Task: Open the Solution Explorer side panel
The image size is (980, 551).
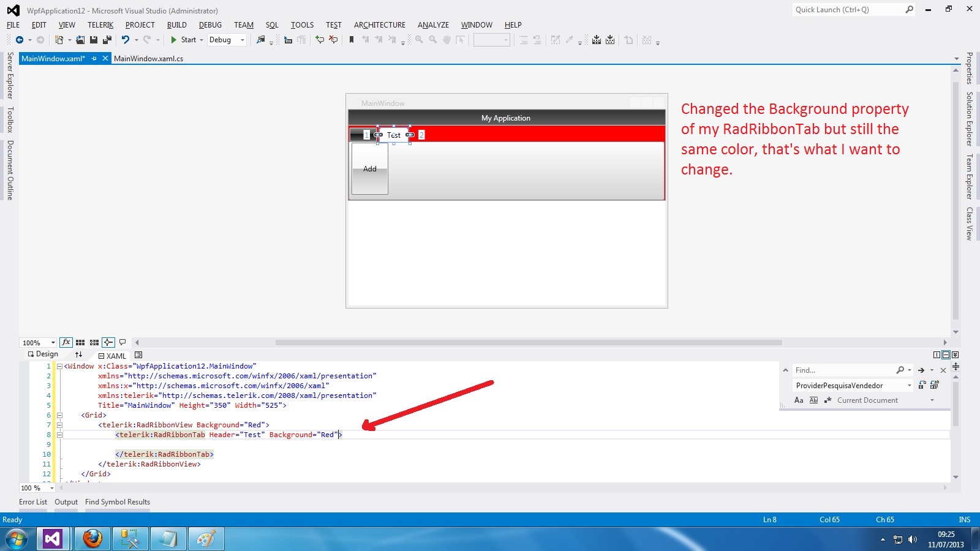Action: click(970, 119)
